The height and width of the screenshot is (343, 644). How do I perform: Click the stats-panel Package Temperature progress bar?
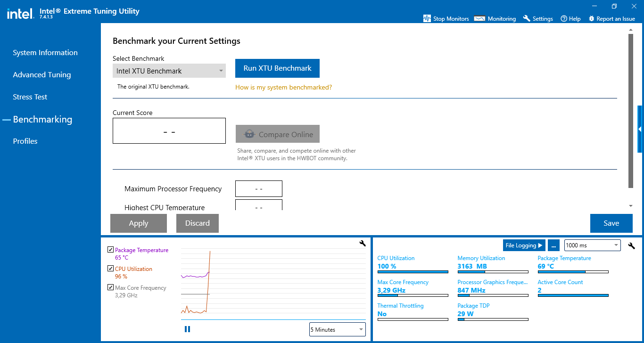573,272
